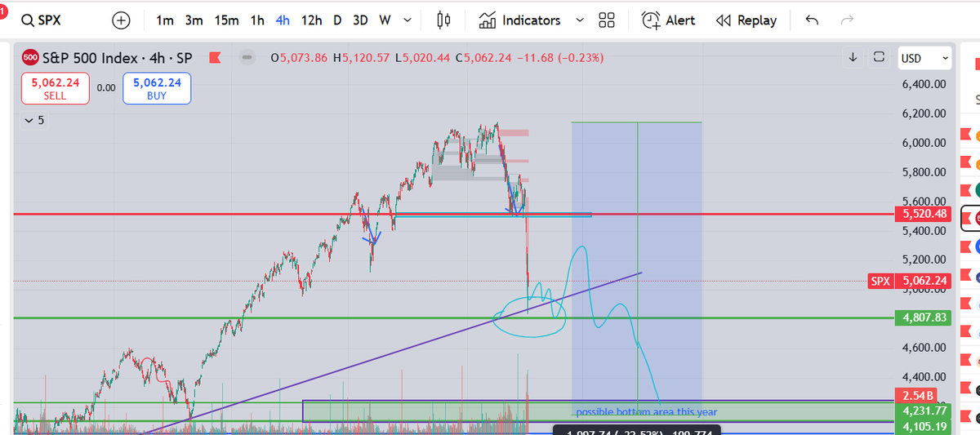Select the 1h timeframe
Screen dimensions: 980x435
click(x=257, y=20)
